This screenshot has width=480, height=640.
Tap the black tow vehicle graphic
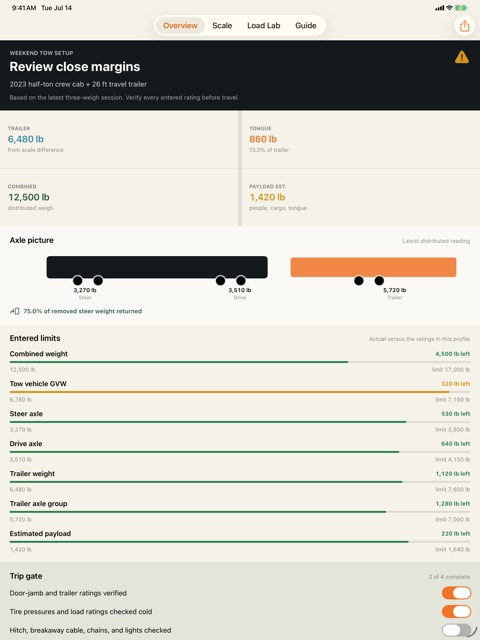[x=157, y=267]
